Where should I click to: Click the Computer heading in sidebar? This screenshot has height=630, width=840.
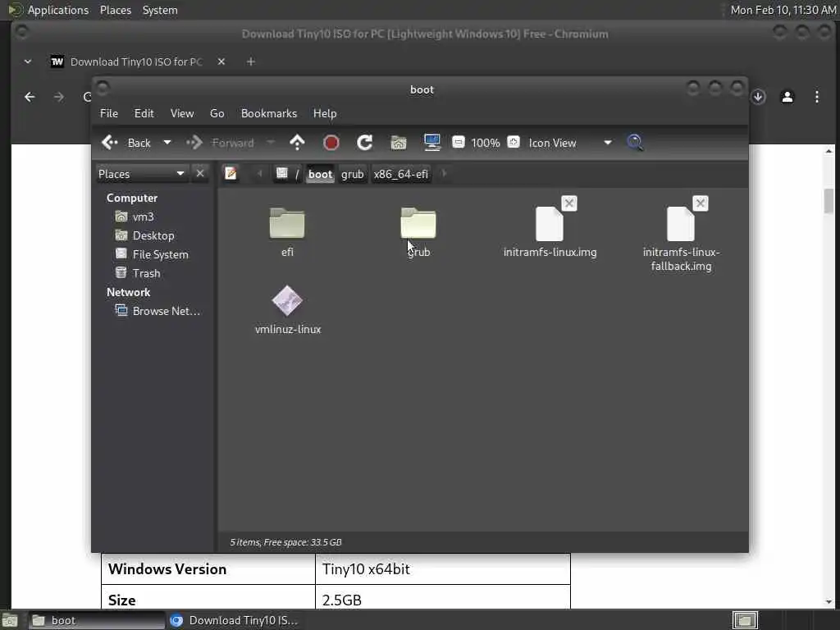tap(132, 199)
